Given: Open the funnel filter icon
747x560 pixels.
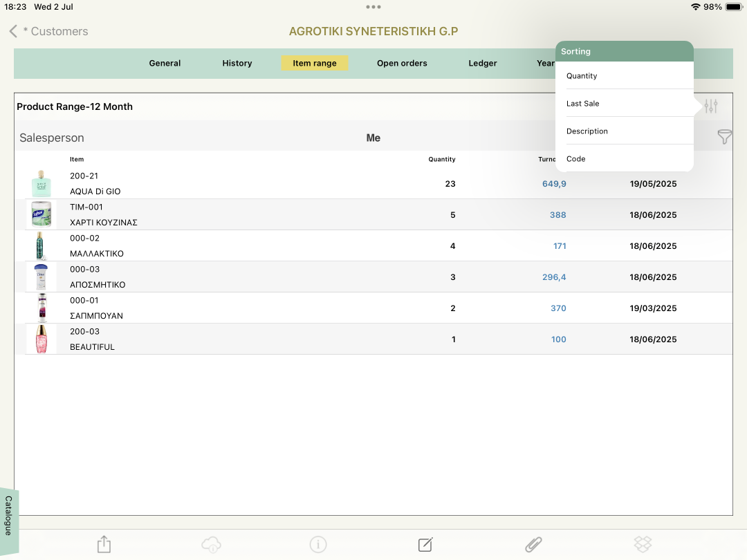Looking at the screenshot, I should pyautogui.click(x=724, y=137).
